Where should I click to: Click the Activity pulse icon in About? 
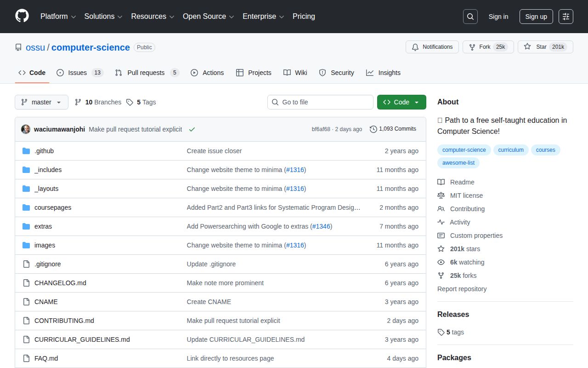tap(441, 222)
